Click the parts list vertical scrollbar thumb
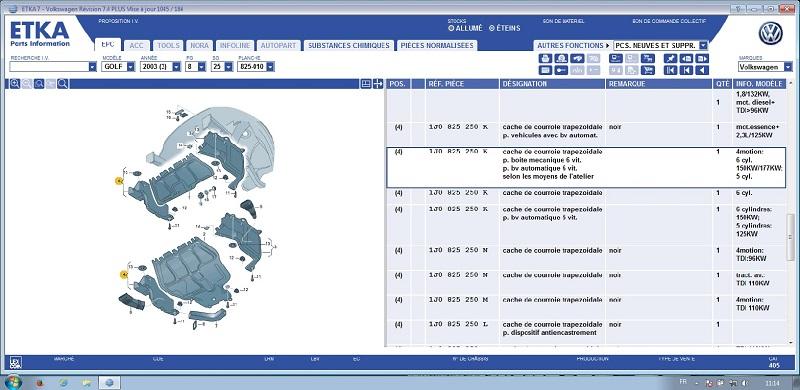The image size is (800, 390). pos(790,228)
